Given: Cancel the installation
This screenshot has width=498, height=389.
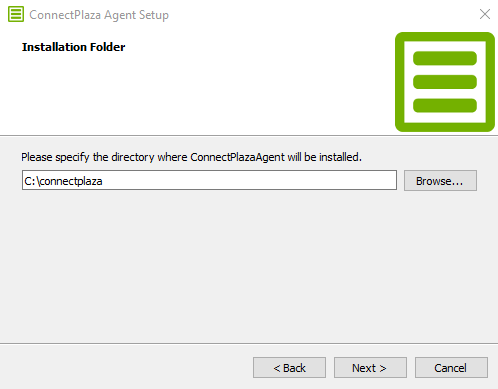Looking at the screenshot, I should [x=451, y=368].
